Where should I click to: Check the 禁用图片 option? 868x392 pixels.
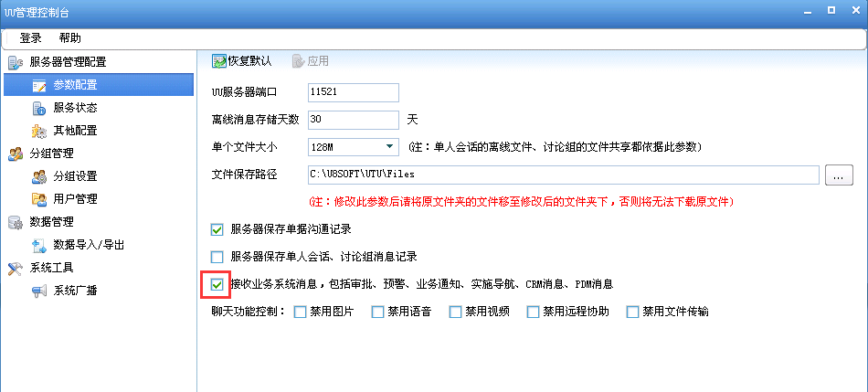point(300,313)
